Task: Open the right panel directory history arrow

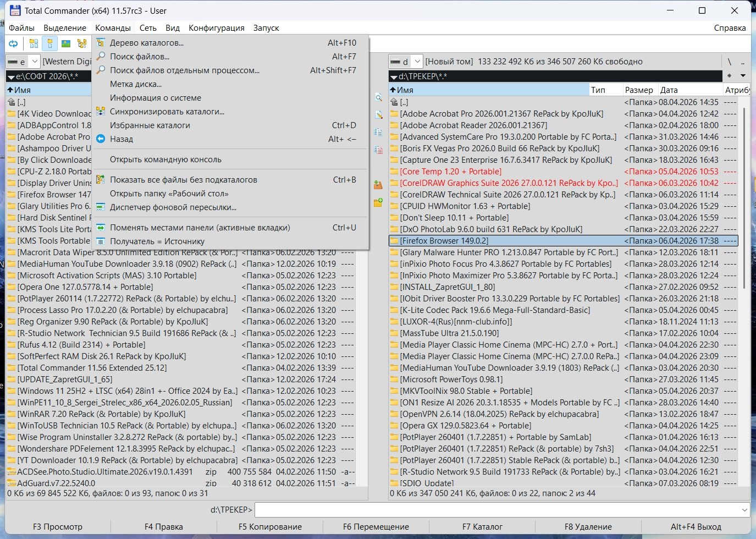Action: [743, 76]
